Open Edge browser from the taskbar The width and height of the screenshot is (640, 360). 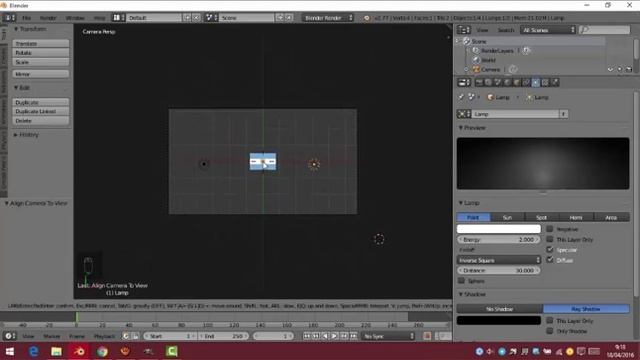click(33, 351)
